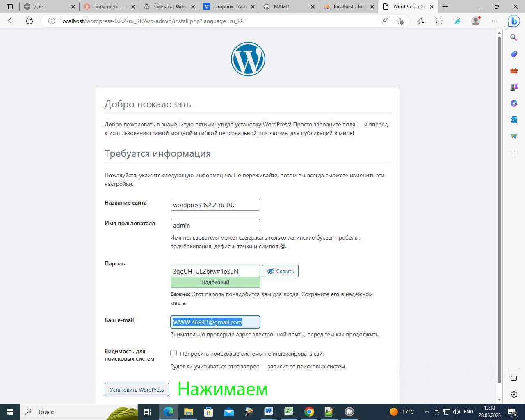Open the Collections icon in the toolbar
Image resolution: width=525 pixels, height=420 pixels.
(x=439, y=21)
